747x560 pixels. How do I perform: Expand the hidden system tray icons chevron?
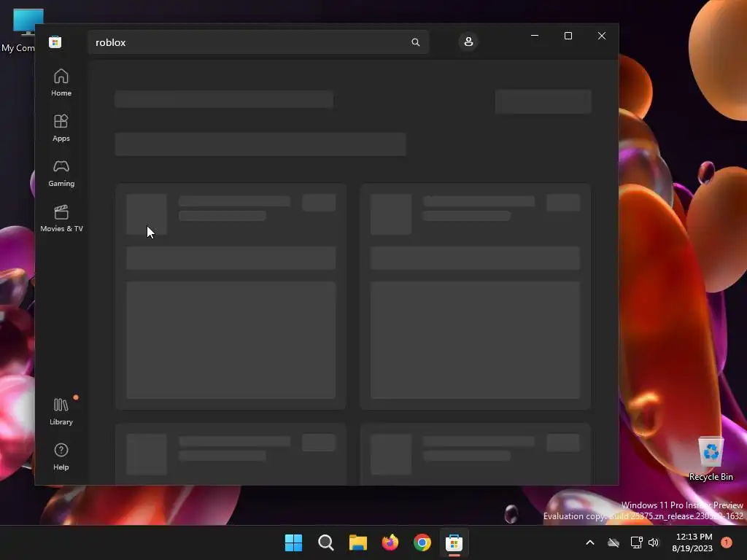click(x=589, y=542)
